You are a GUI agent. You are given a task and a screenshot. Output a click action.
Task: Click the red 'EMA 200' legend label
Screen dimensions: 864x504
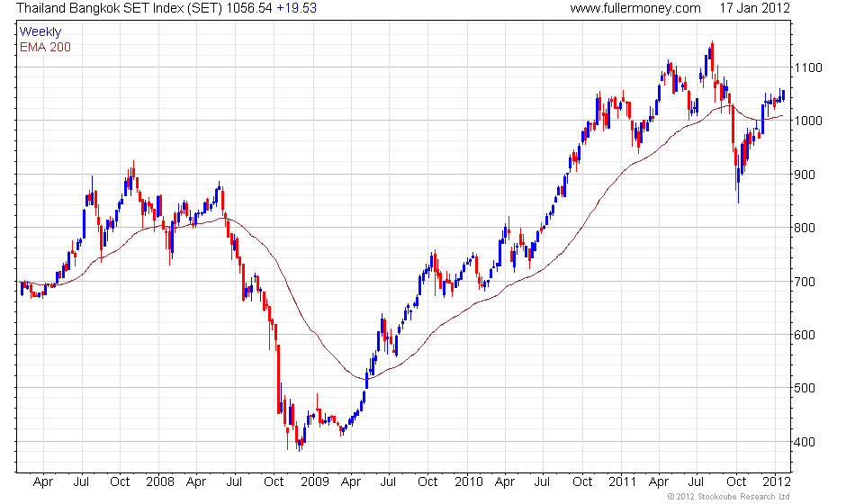click(45, 47)
